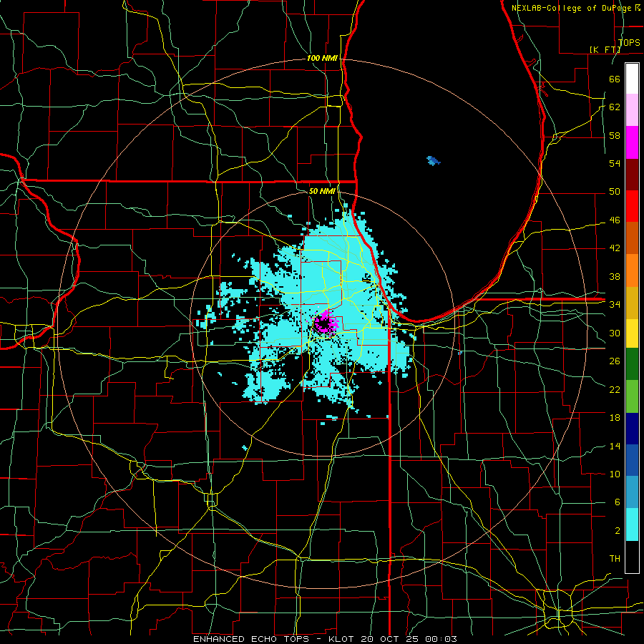Image resolution: width=644 pixels, height=644 pixels.
Task: Click the legend value '50'
Action: click(615, 192)
